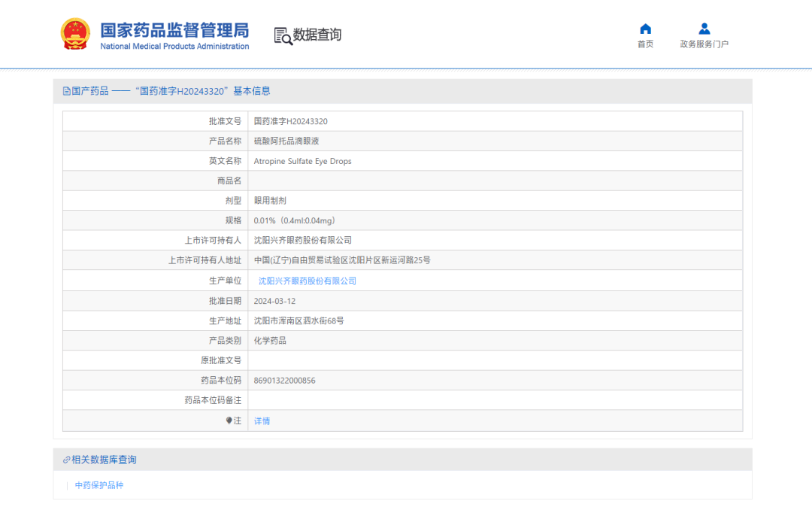
Task: Click National Medical Products Administration subtitle
Action: click(x=174, y=46)
